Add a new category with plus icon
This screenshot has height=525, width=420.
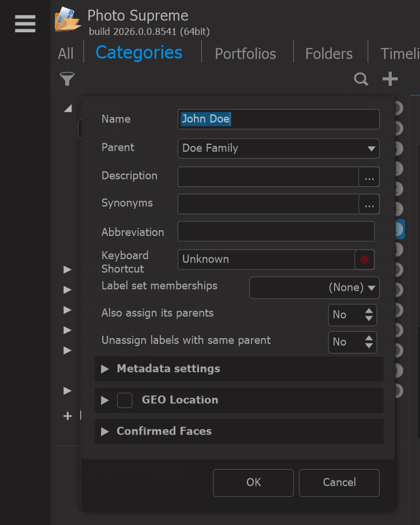(390, 80)
